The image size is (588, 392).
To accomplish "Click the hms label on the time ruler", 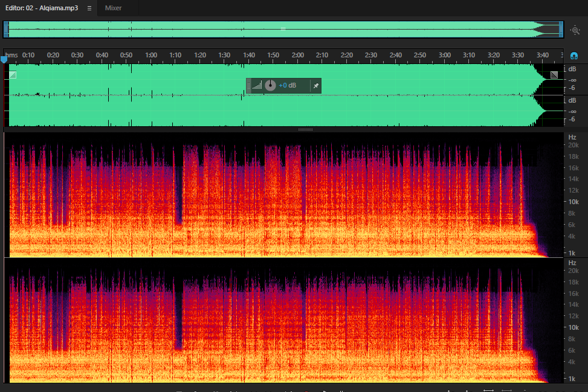I will [11, 55].
